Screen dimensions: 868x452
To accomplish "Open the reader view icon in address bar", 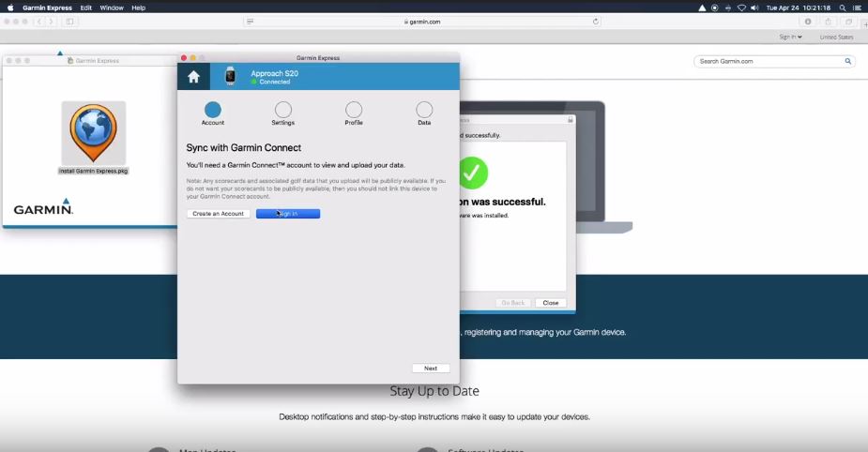I will [251, 22].
